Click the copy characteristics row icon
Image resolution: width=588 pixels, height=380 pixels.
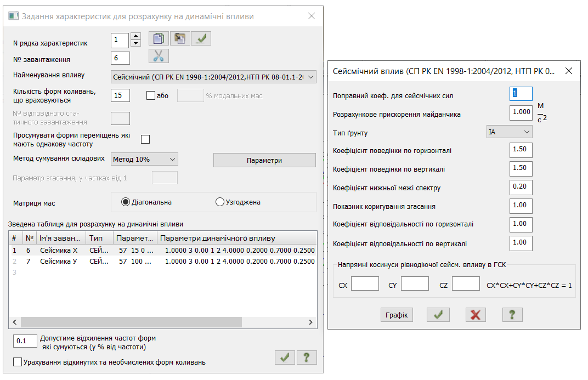point(159,38)
